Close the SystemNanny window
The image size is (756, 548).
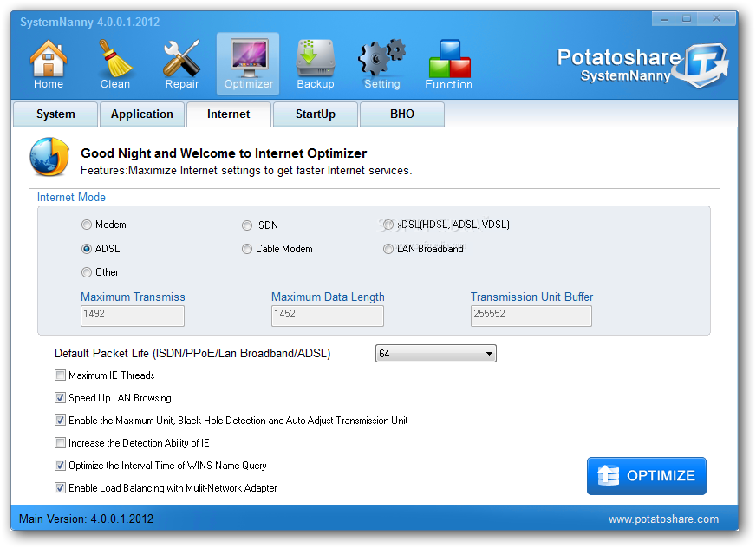click(x=716, y=19)
